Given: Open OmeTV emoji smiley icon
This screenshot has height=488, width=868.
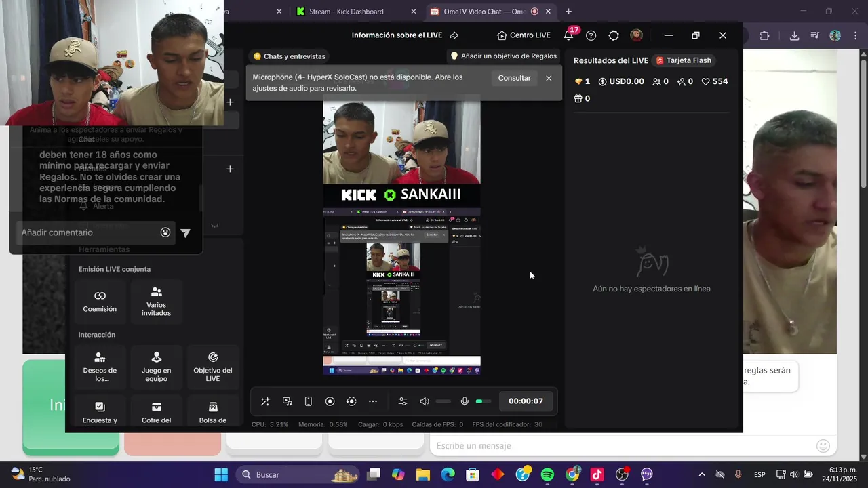Looking at the screenshot, I should coord(823,445).
